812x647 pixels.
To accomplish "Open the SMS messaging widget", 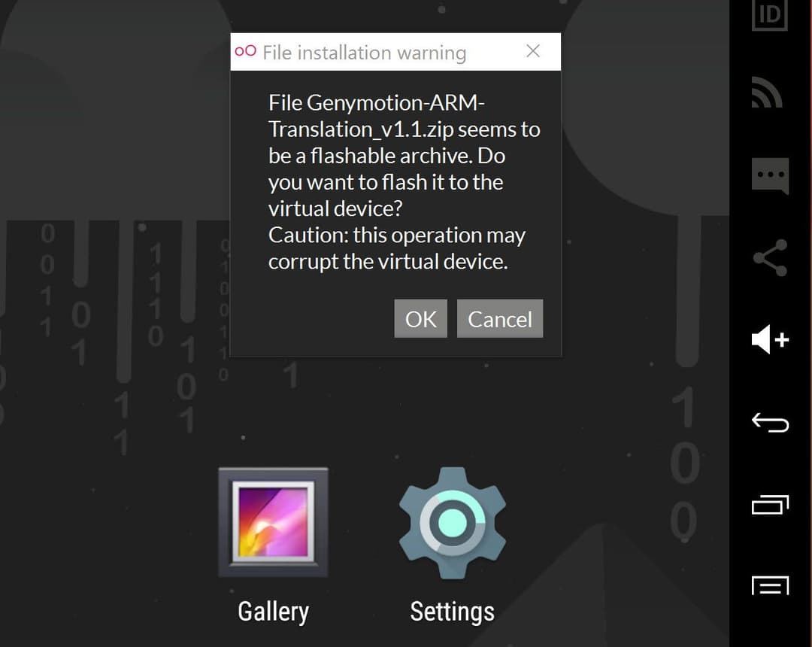I will pos(770,175).
